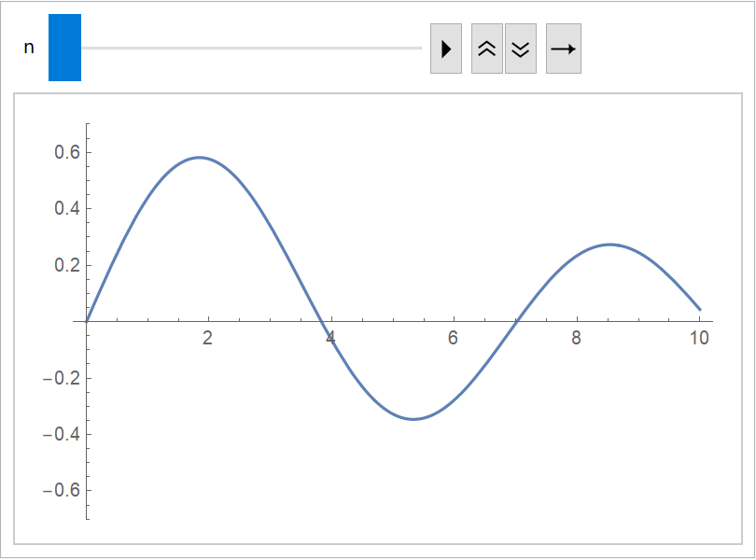
Task: Click the faster animation double-up chevron
Action: coord(486,49)
